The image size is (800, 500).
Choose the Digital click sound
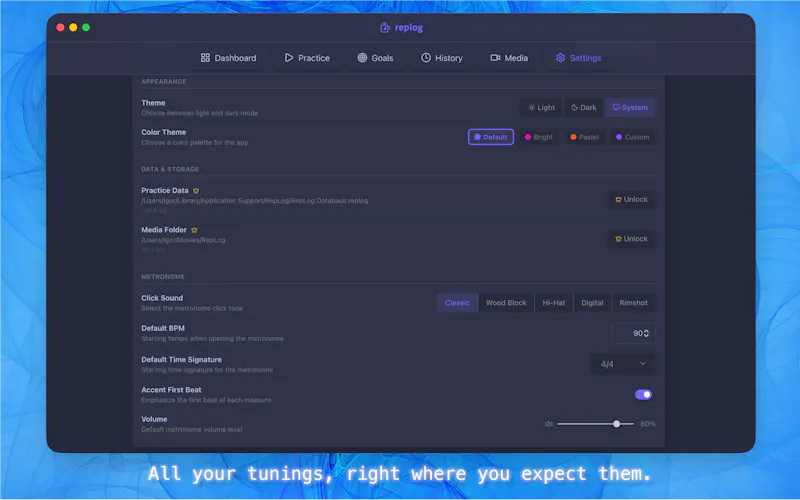click(x=592, y=303)
